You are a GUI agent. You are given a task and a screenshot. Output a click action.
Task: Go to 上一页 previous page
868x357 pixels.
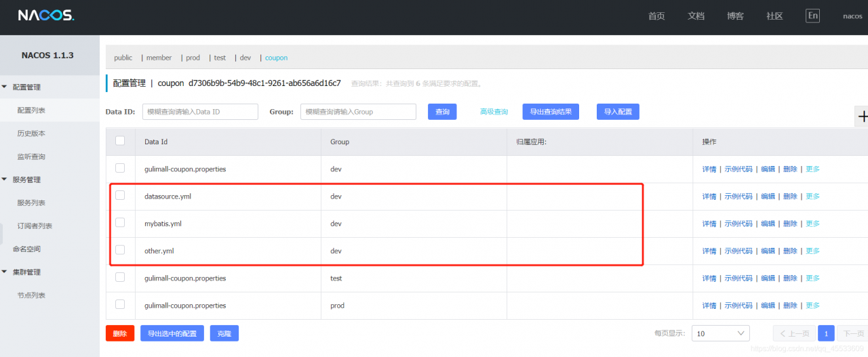click(793, 333)
